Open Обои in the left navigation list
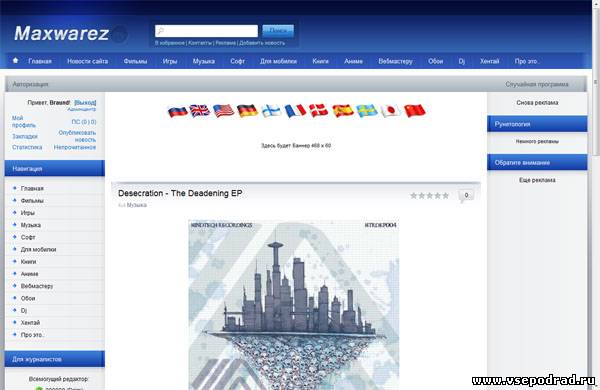This screenshot has height=390, width=600. tap(28, 298)
